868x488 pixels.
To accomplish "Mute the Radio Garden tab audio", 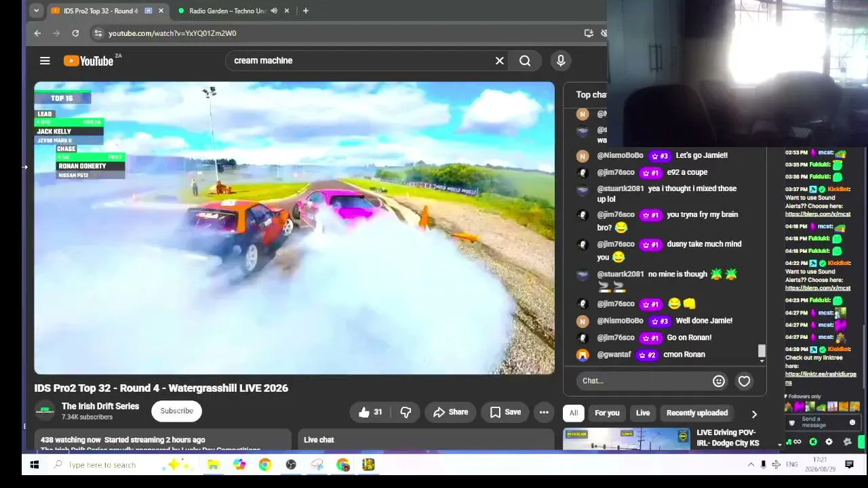I will (274, 11).
